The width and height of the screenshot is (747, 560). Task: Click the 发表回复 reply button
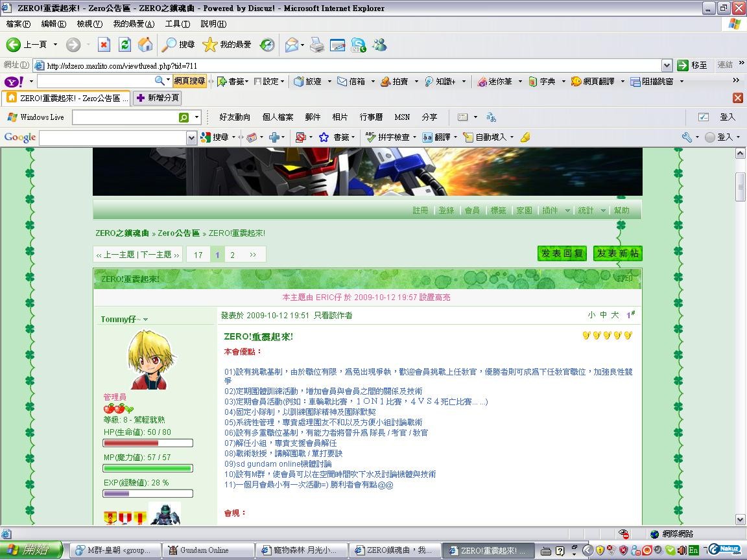click(x=562, y=253)
